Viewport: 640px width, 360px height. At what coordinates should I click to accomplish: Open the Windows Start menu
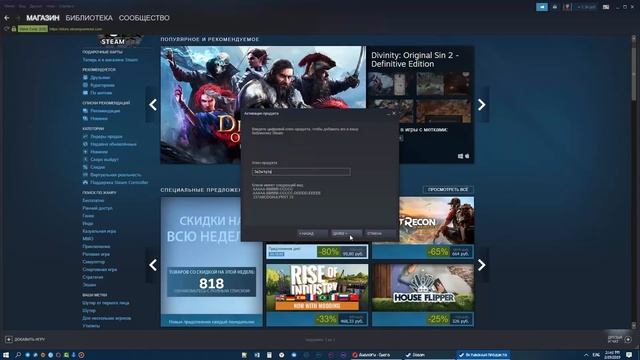pos(6,355)
